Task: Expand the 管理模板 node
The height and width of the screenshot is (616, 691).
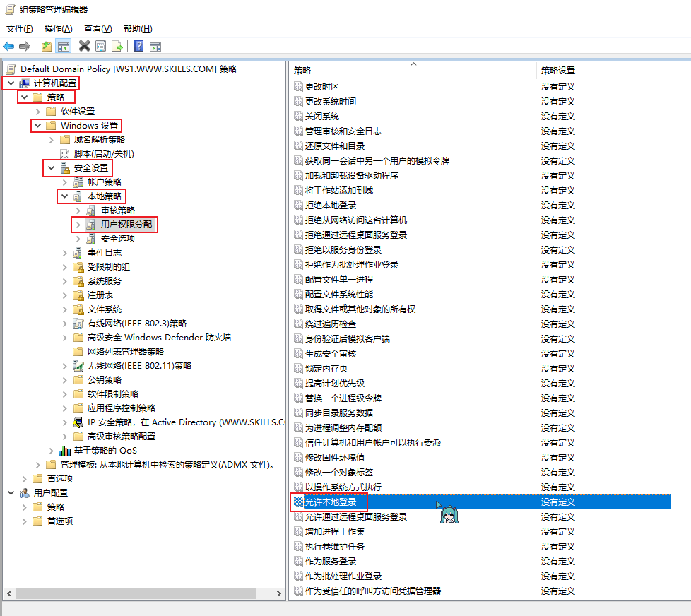Action: [38, 464]
